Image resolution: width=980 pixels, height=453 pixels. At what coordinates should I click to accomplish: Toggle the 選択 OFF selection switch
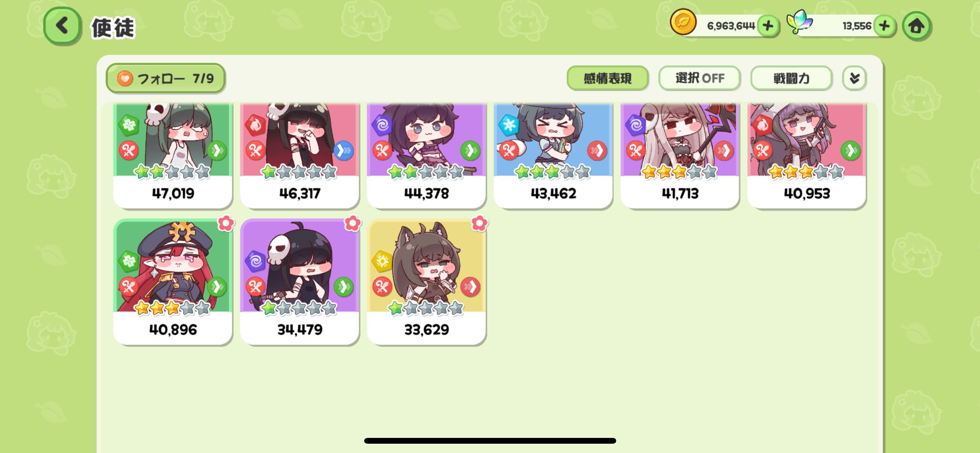(700, 78)
